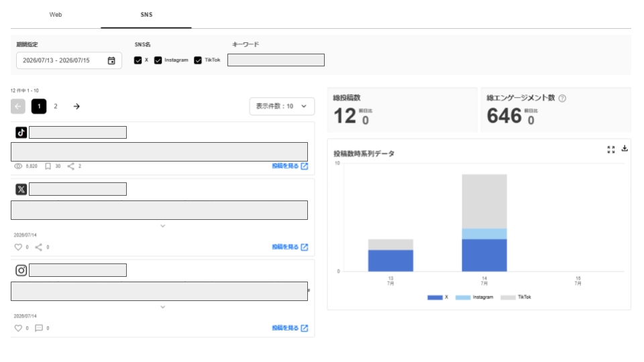644x362 pixels.
Task: Click the 12 件中 1 - 10 result count text
Action: [x=25, y=90]
